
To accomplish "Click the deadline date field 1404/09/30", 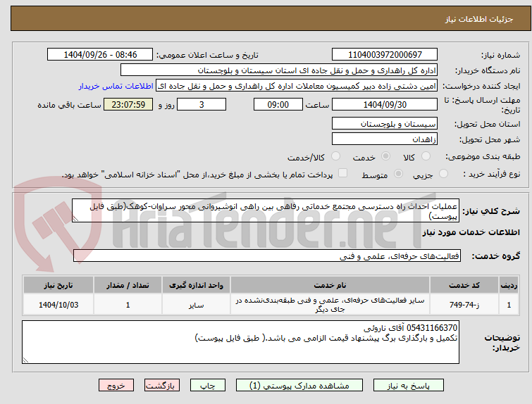I will click(x=385, y=104).
